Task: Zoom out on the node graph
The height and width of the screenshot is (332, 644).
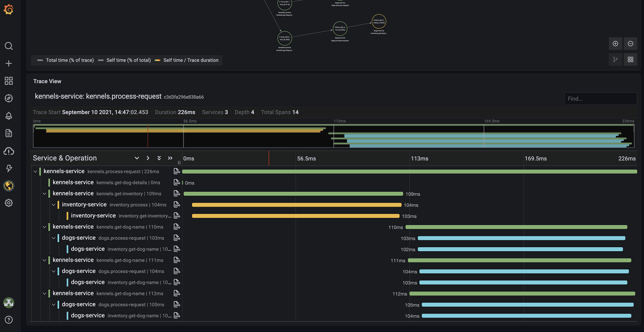Action: click(630, 44)
